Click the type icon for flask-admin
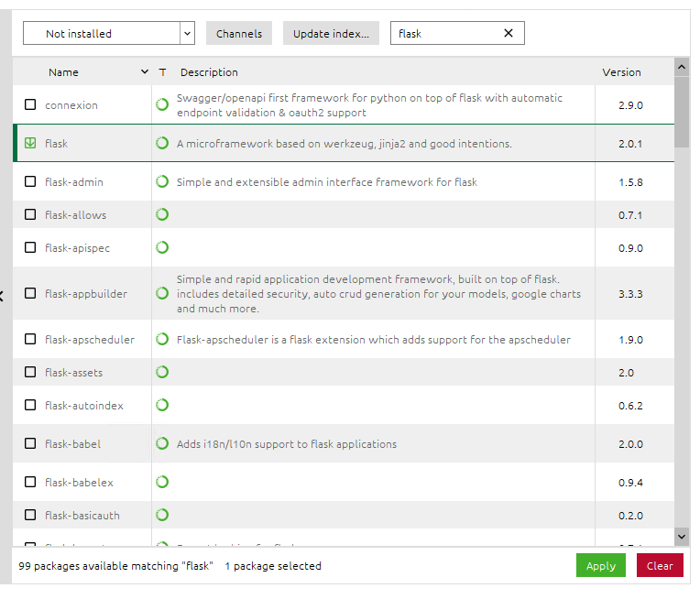Viewport: 700px width, 599px height. tap(162, 181)
